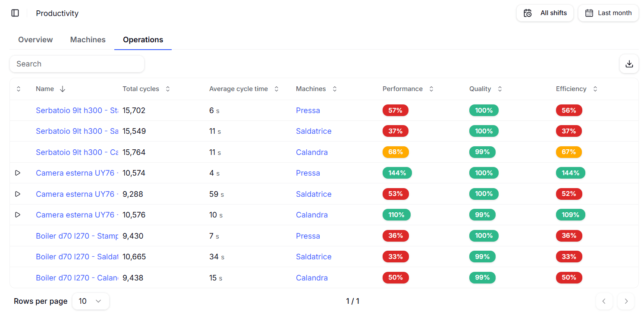Open the Boiler d70 l270 Saldatrice operation link
The width and height of the screenshot is (644, 318).
(x=77, y=257)
